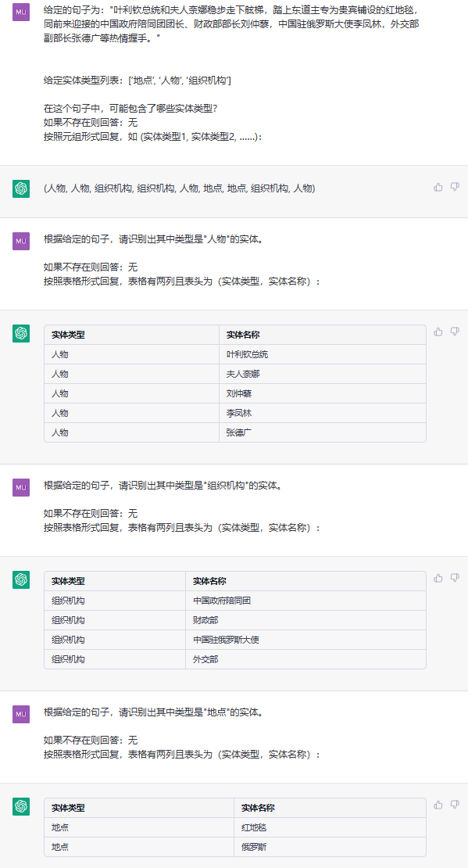Click the 张德广 person cell
This screenshot has height=868, width=468.
point(323,432)
